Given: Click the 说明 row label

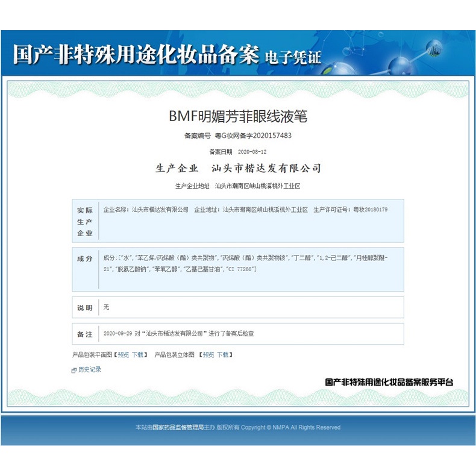Looking at the screenshot, I should pos(85,308).
